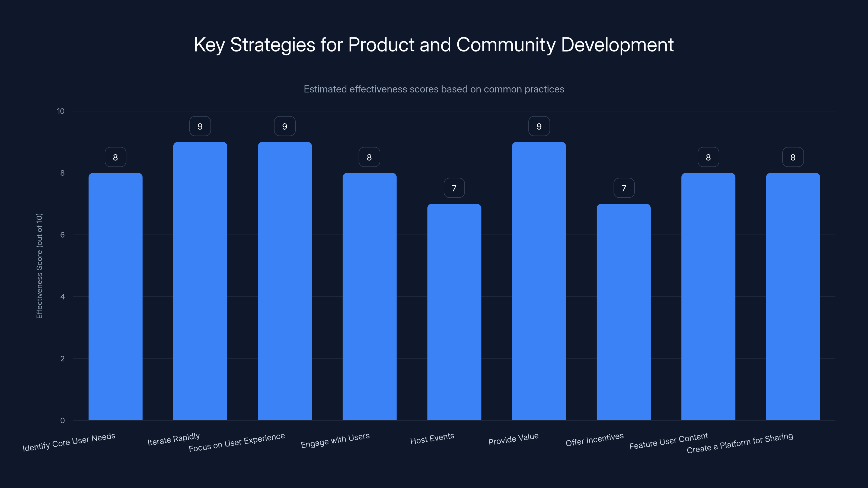
Task: Click the value label 8 above 'Feature User Content' bar
Action: click(x=708, y=157)
